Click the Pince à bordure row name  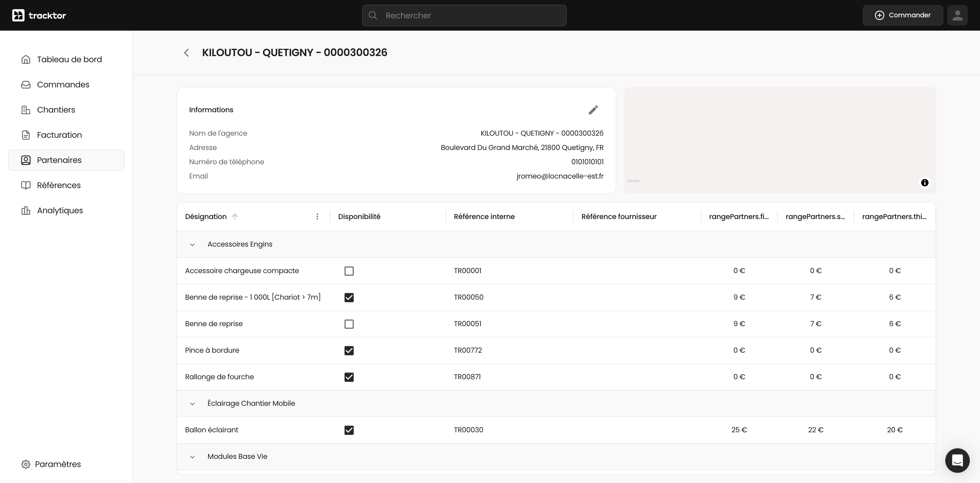[x=212, y=350]
